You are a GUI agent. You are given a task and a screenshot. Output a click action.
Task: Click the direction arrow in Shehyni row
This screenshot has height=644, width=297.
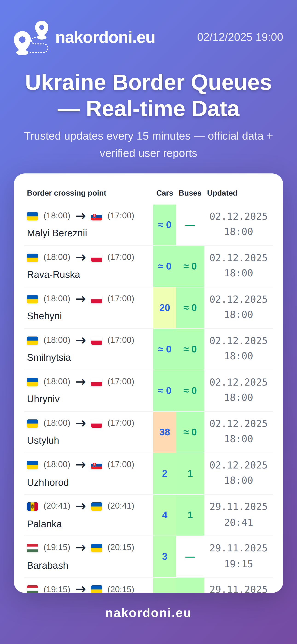click(x=81, y=299)
